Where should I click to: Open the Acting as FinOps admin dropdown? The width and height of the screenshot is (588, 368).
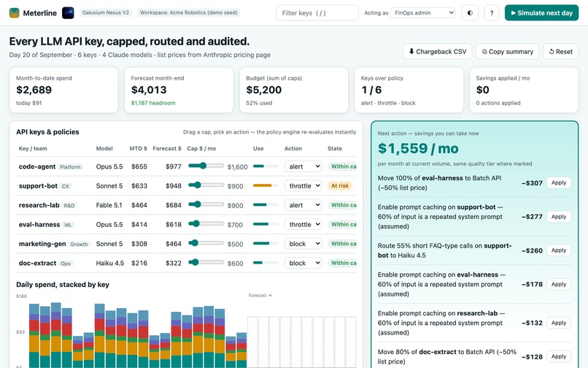pos(423,12)
